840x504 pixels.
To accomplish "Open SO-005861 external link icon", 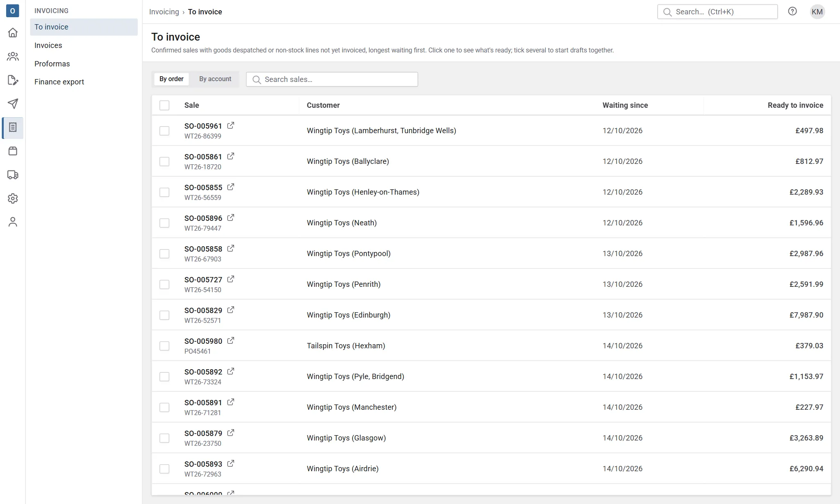I will tap(231, 156).
